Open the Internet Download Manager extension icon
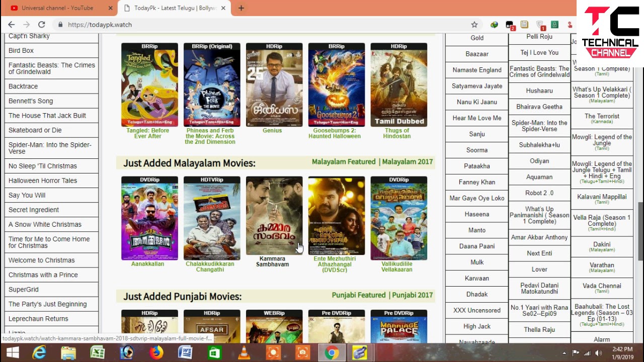Screen dimensions: 644x362 (x=494, y=25)
